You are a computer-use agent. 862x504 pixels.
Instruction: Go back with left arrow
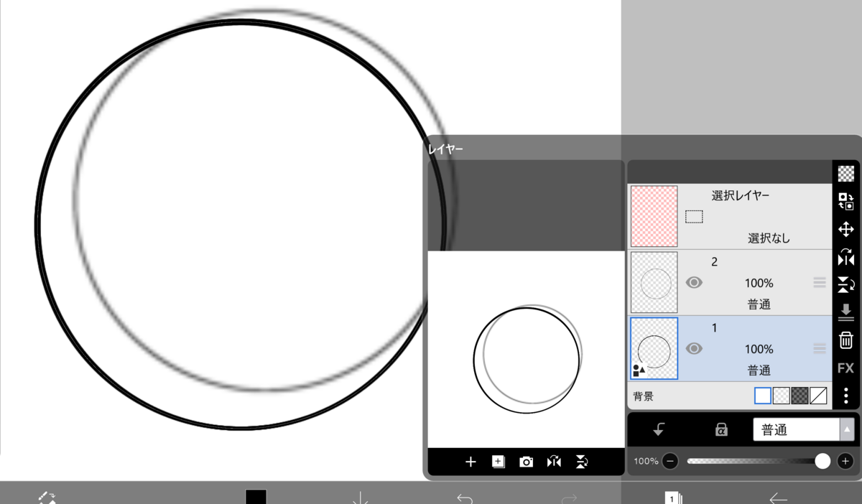(778, 498)
